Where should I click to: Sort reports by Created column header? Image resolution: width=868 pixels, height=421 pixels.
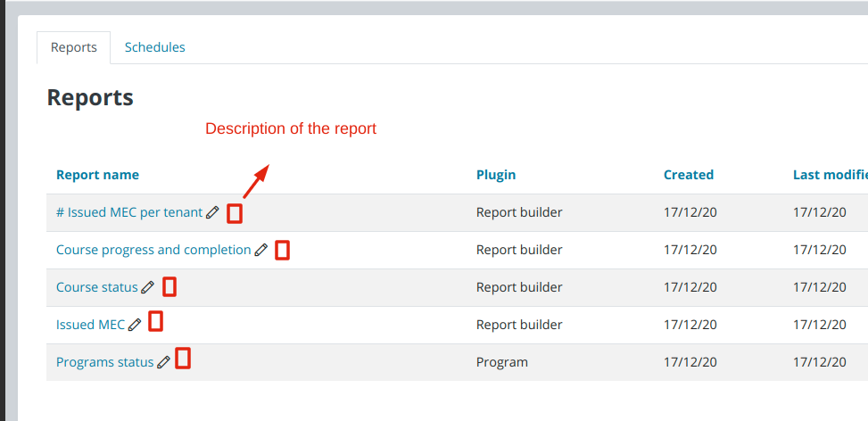click(689, 175)
